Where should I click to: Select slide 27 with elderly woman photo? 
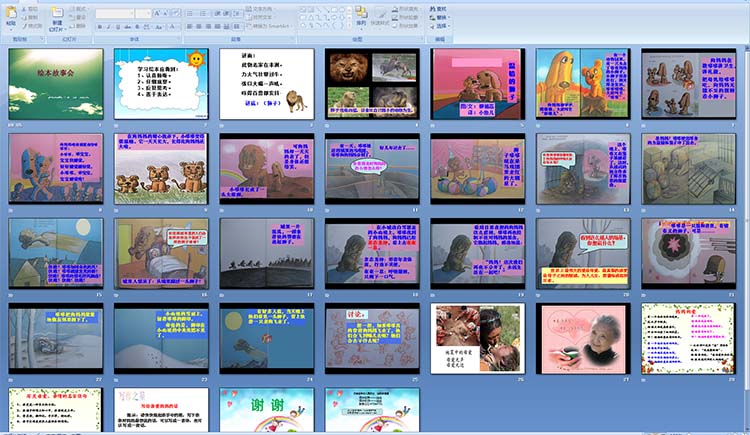pos(583,338)
